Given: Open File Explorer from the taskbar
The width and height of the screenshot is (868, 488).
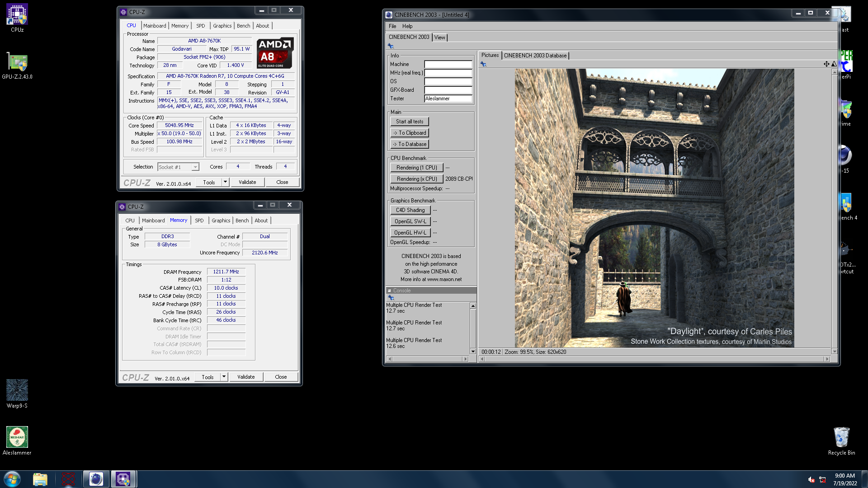Looking at the screenshot, I should click(x=40, y=479).
